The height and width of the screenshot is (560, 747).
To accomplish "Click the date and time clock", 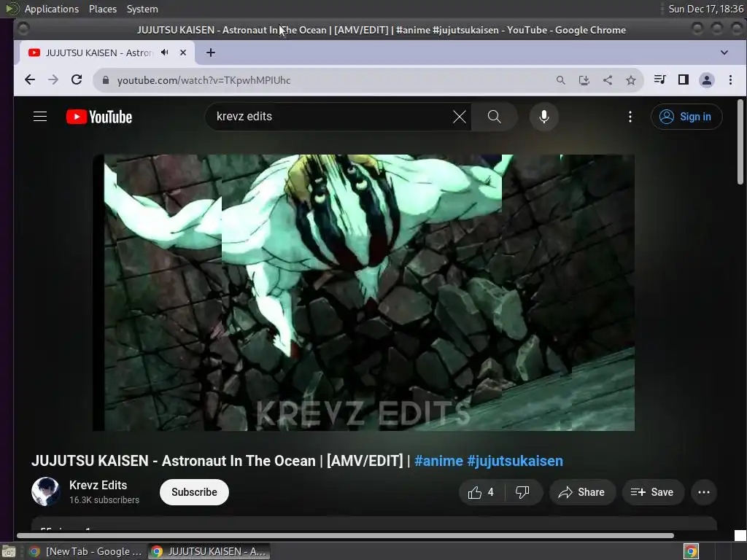I will 705,9.
